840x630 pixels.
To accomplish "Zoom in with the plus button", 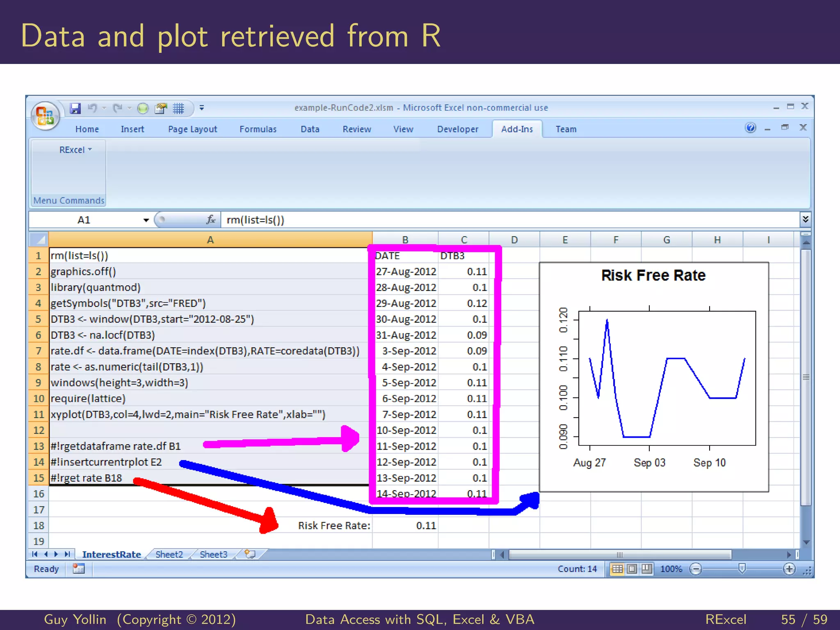I will pos(789,569).
